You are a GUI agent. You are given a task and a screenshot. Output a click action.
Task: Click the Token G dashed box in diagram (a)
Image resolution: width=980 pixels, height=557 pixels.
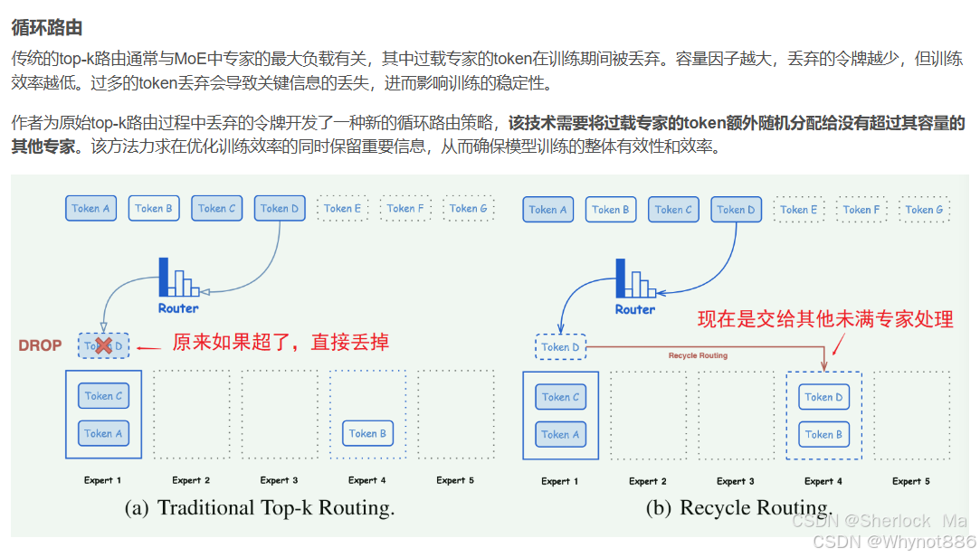click(x=468, y=208)
